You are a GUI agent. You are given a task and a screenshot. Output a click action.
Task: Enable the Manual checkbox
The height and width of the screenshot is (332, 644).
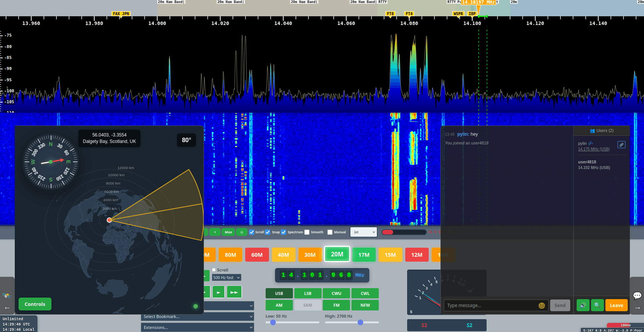click(x=330, y=232)
